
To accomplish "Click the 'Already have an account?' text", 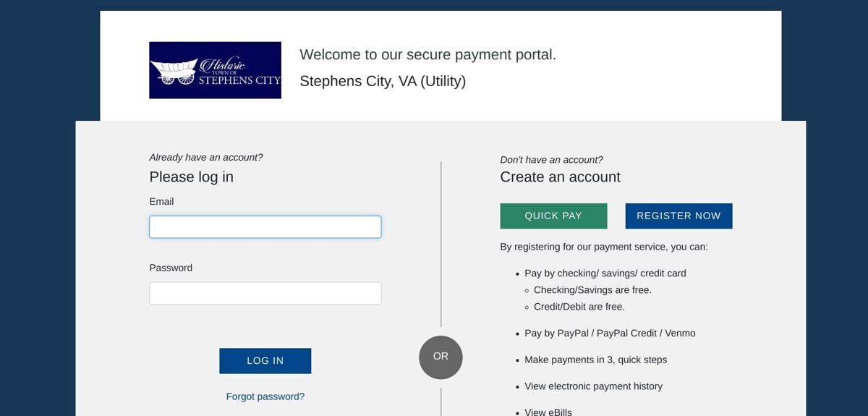I will click(205, 158).
